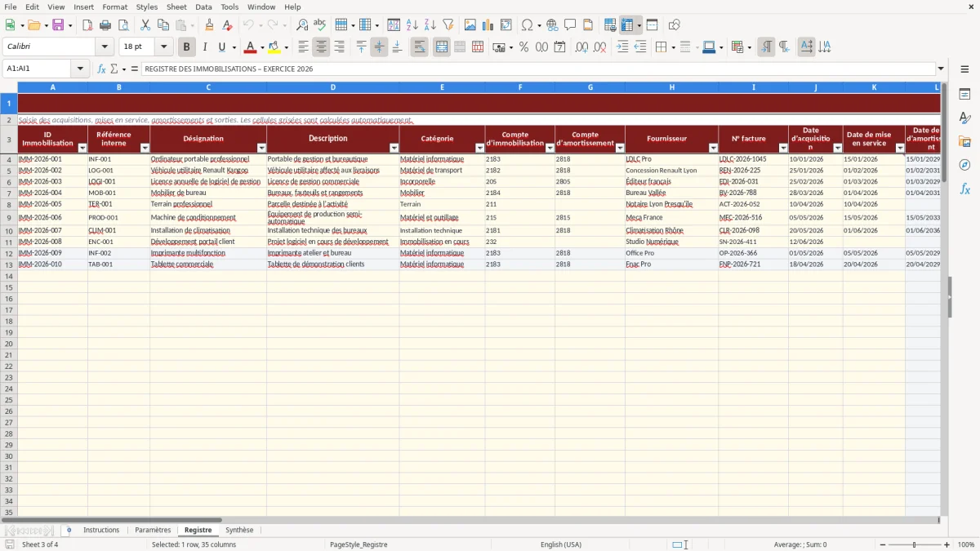Select cell 'Véhicule utilitaire Renault Kangoo'
The image size is (980, 551).
[x=207, y=171]
